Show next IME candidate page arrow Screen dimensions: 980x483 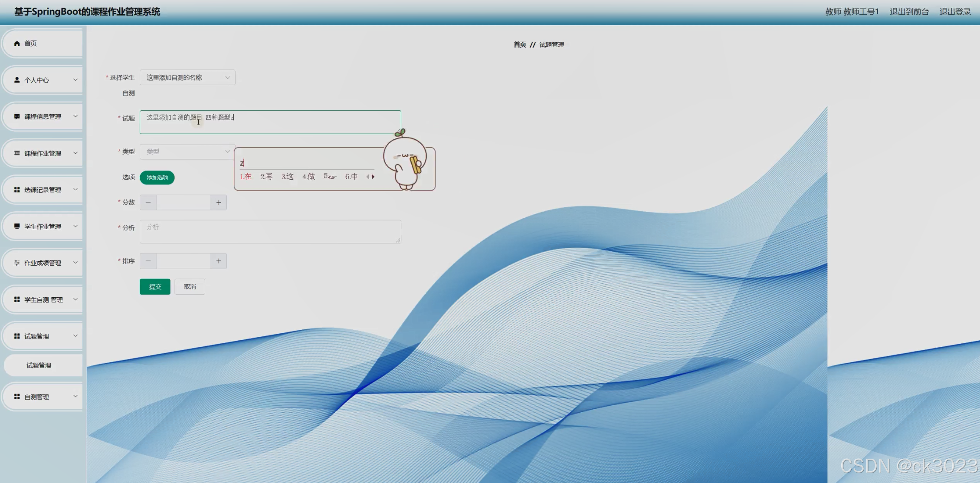click(373, 177)
